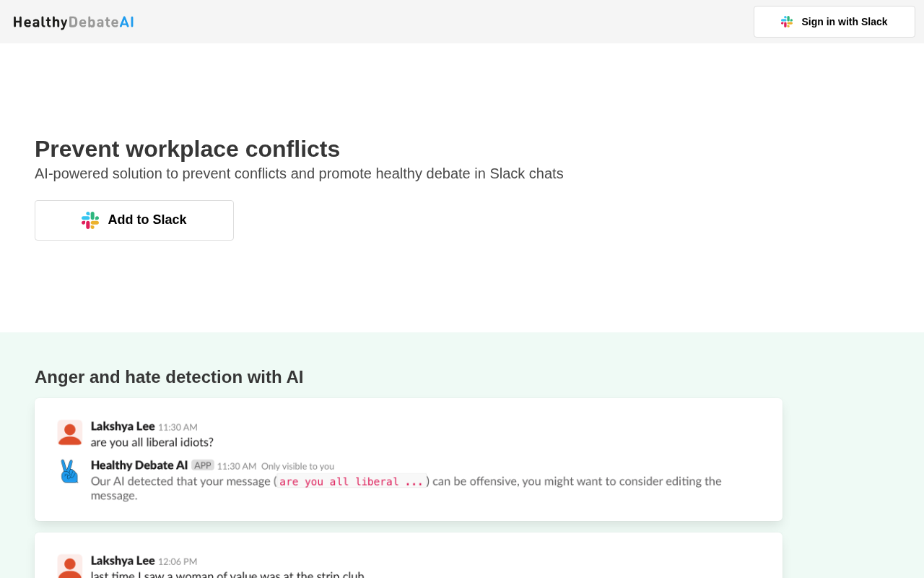Click the "are you all liberal ..." code snippet

[x=352, y=481]
